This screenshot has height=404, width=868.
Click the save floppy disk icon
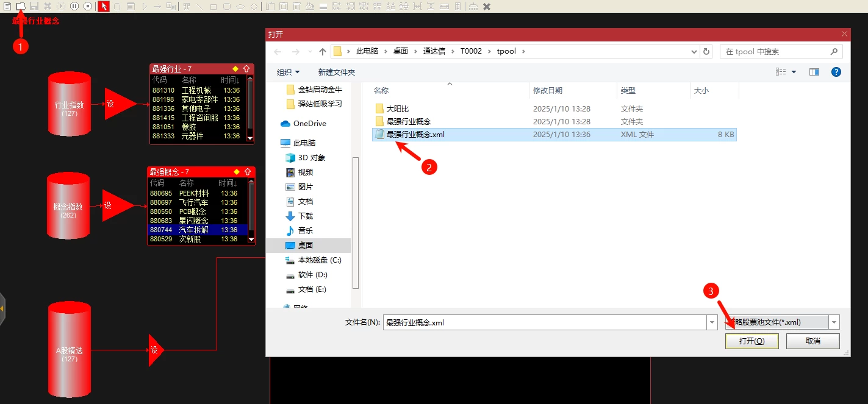[x=34, y=6]
